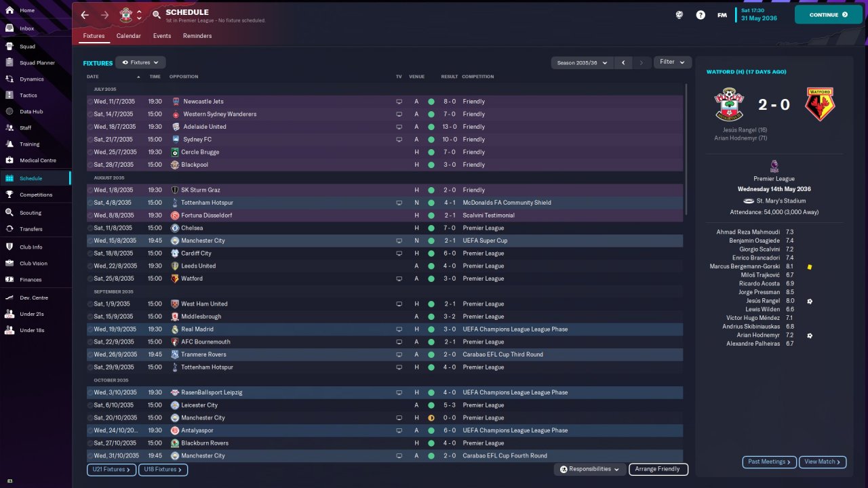The image size is (868, 488).
Task: Open the Season 2035/36 dropdown
Action: [582, 62]
